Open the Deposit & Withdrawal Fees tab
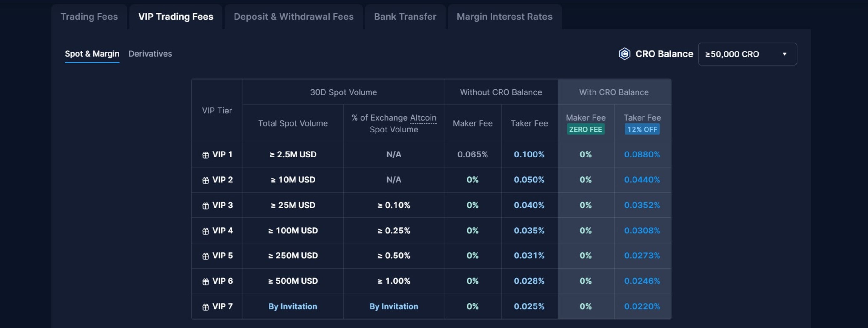The width and height of the screenshot is (868, 328). point(294,17)
